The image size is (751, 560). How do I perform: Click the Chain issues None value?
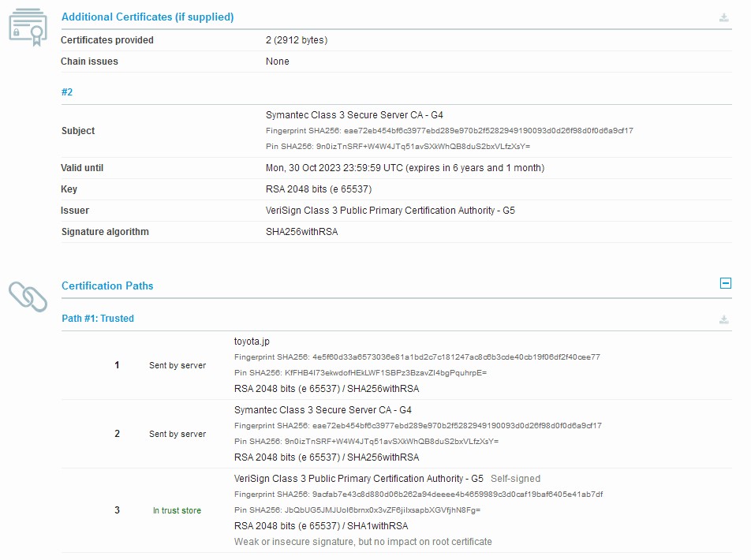pyautogui.click(x=278, y=62)
